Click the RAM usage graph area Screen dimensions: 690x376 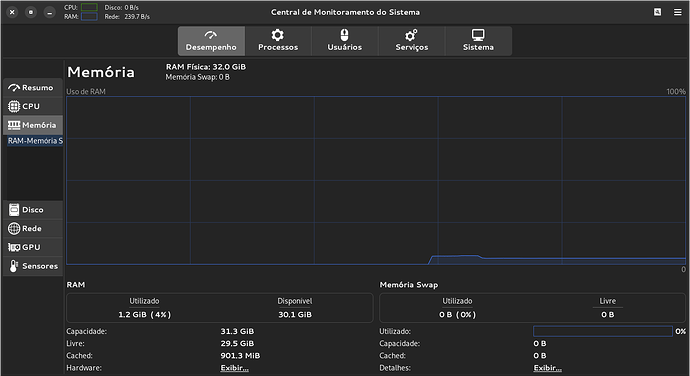[x=376, y=181]
